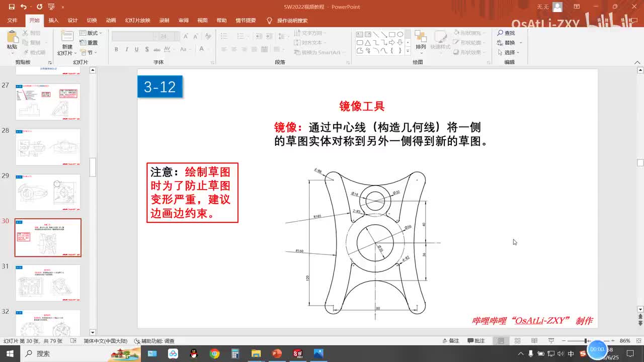Switch to Slide Sorter view
The width and height of the screenshot is (644, 362).
tap(518, 341)
